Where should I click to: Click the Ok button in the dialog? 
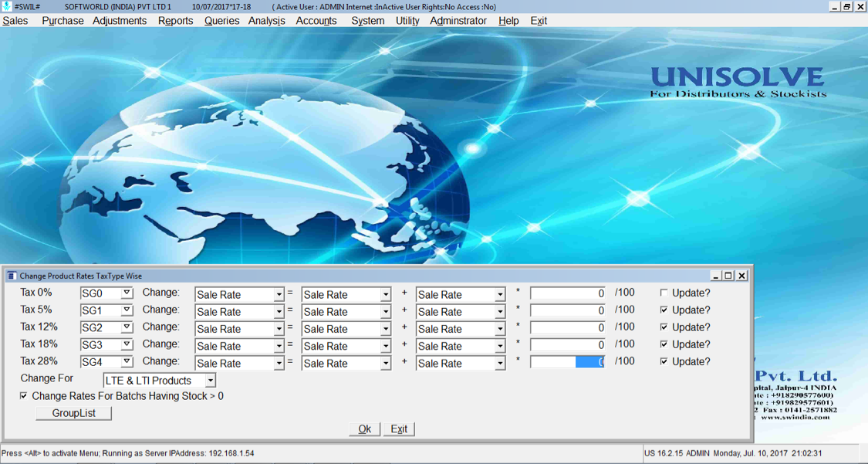pyautogui.click(x=364, y=429)
